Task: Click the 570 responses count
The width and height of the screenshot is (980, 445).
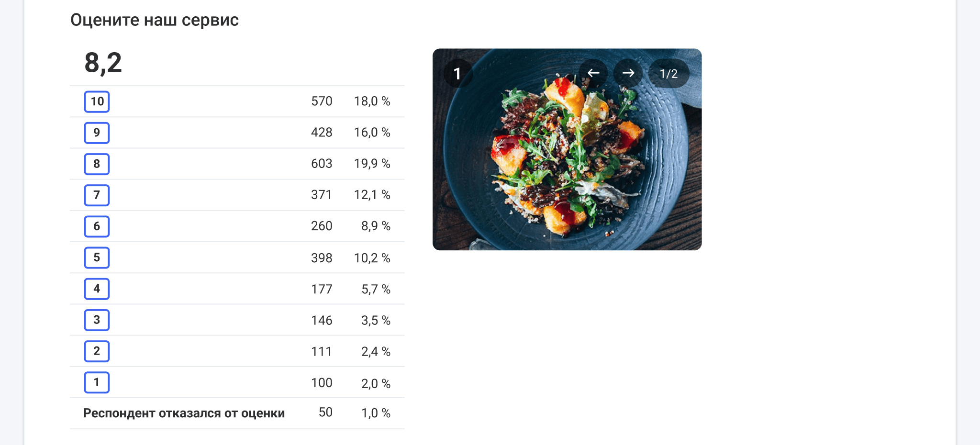Action: 321,101
